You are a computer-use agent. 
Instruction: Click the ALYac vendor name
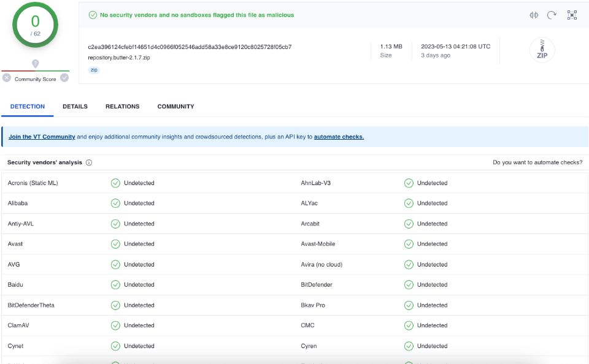pos(309,203)
